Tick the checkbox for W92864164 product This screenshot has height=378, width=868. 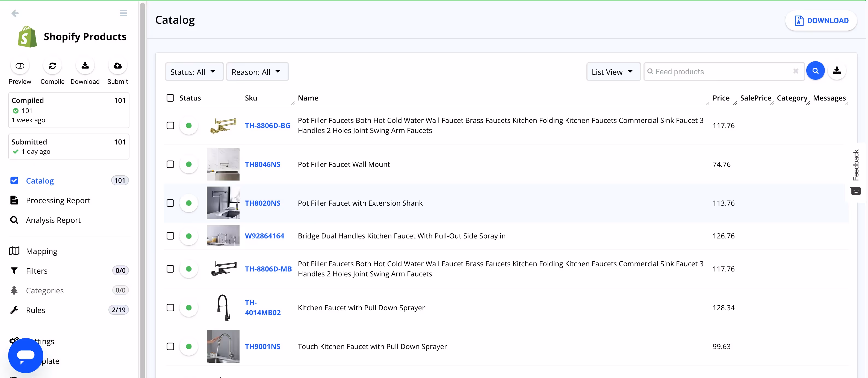[x=170, y=236]
